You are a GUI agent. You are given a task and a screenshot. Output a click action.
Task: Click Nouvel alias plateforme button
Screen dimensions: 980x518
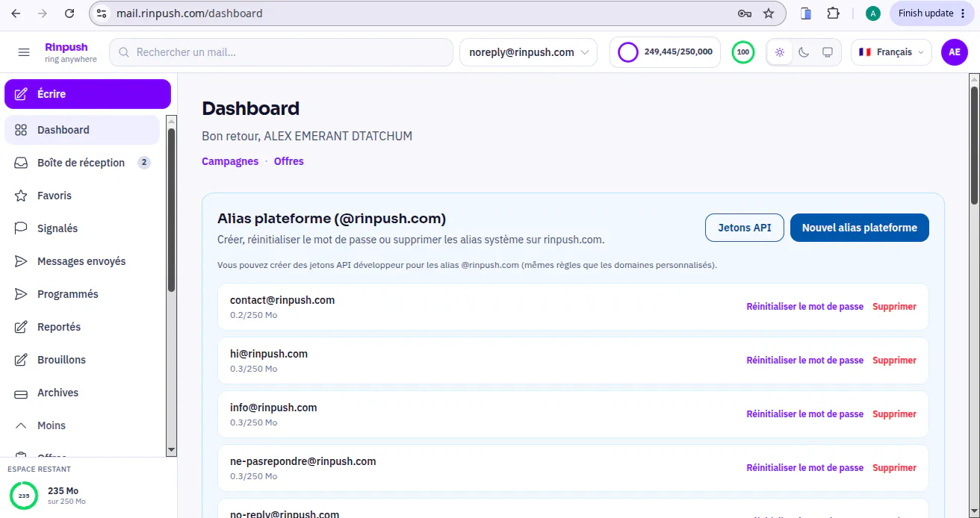[860, 228]
